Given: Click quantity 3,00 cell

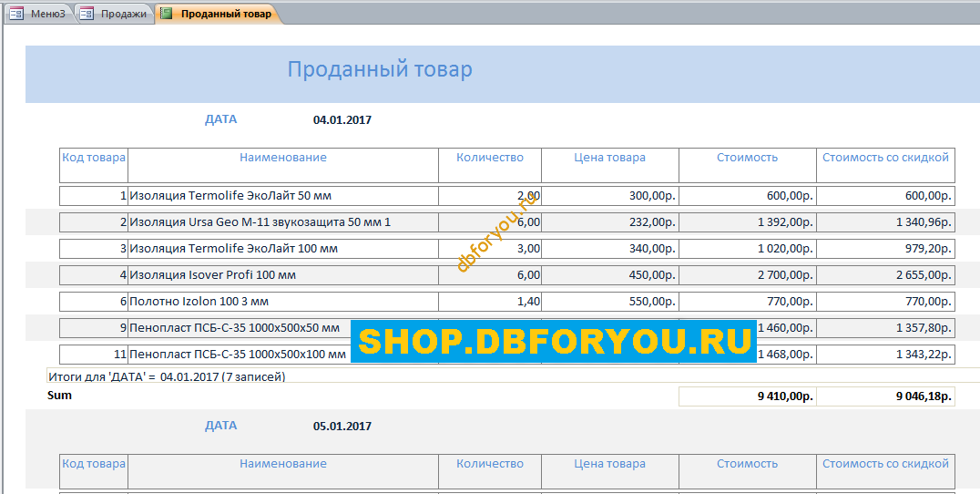Looking at the screenshot, I should coord(490,248).
